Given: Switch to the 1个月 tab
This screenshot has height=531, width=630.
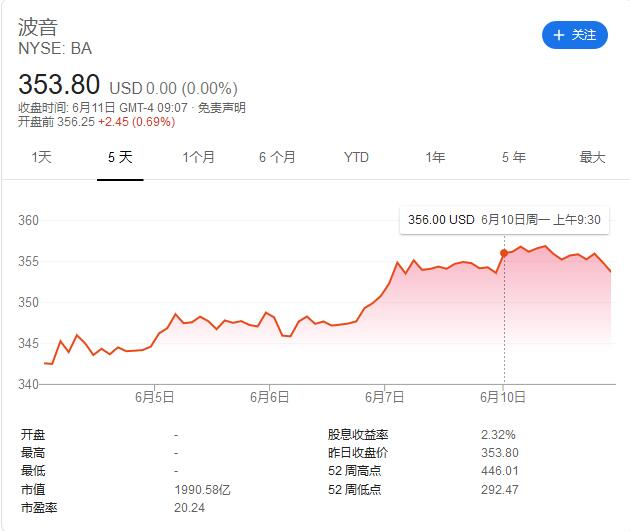Looking at the screenshot, I should click(x=198, y=157).
